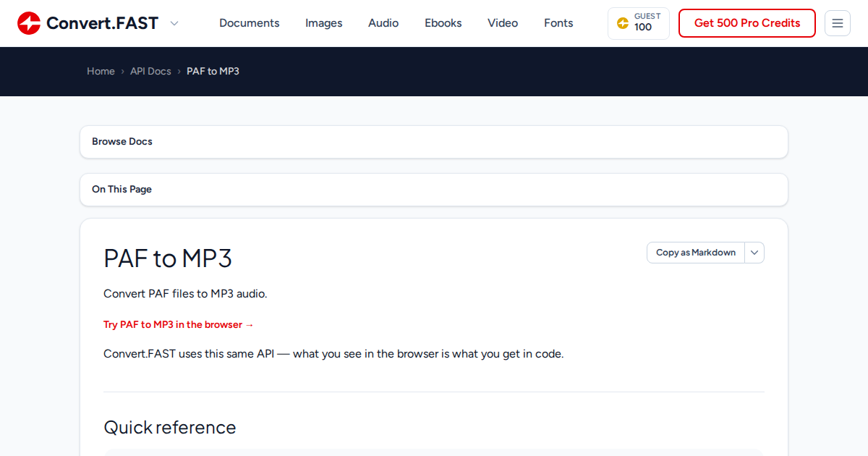Click Get 500 Pro Credits button

[747, 23]
